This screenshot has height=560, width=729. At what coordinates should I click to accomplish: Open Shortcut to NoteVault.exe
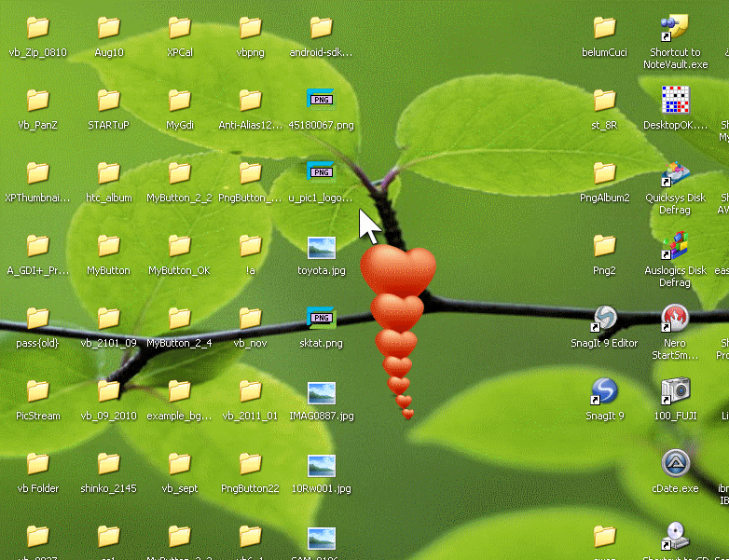point(675,28)
